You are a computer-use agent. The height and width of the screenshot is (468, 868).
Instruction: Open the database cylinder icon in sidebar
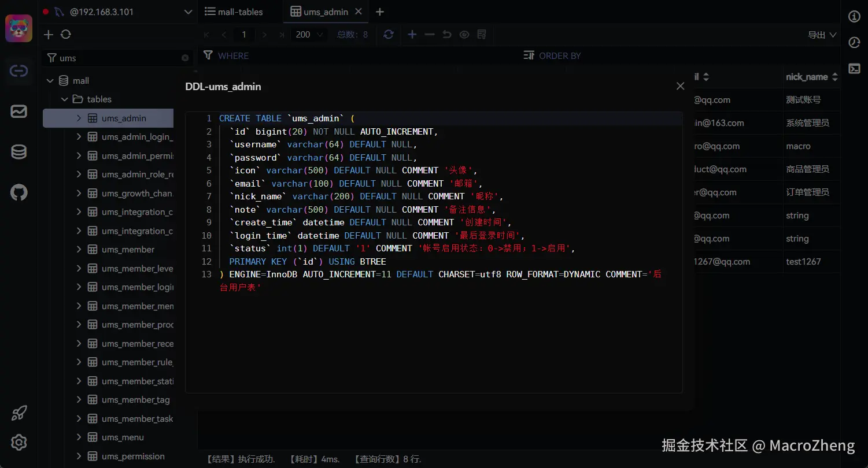pos(19,152)
